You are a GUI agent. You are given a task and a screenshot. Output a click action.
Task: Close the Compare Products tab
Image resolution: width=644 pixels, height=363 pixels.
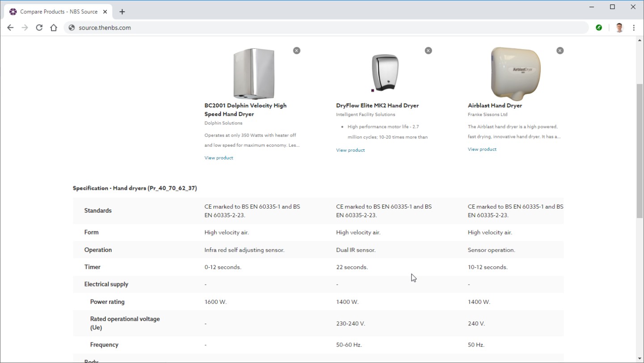click(x=105, y=12)
